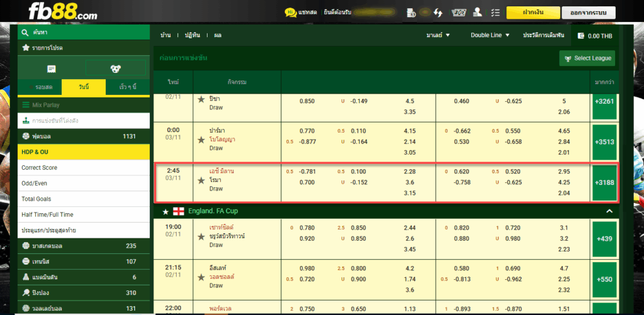Click the ออกจากระบบ logout button

589,13
